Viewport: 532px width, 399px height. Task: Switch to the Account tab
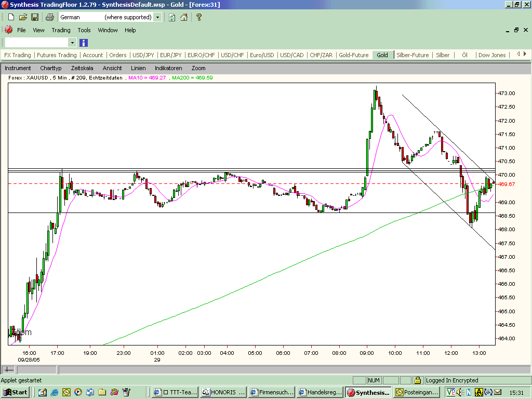(x=93, y=55)
